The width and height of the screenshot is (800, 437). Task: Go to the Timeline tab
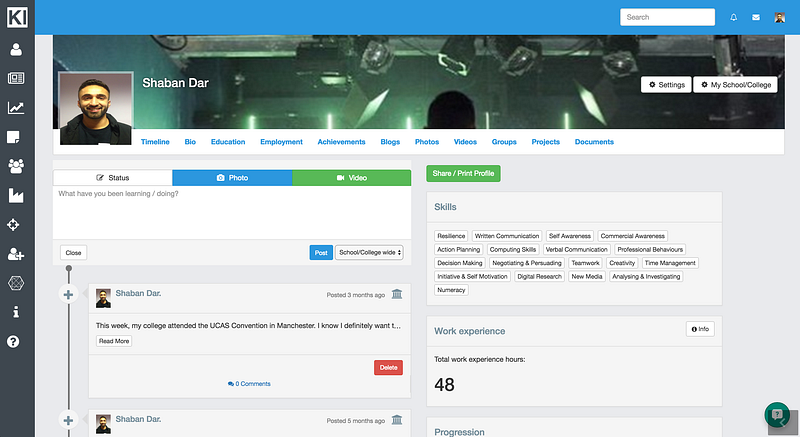click(155, 142)
